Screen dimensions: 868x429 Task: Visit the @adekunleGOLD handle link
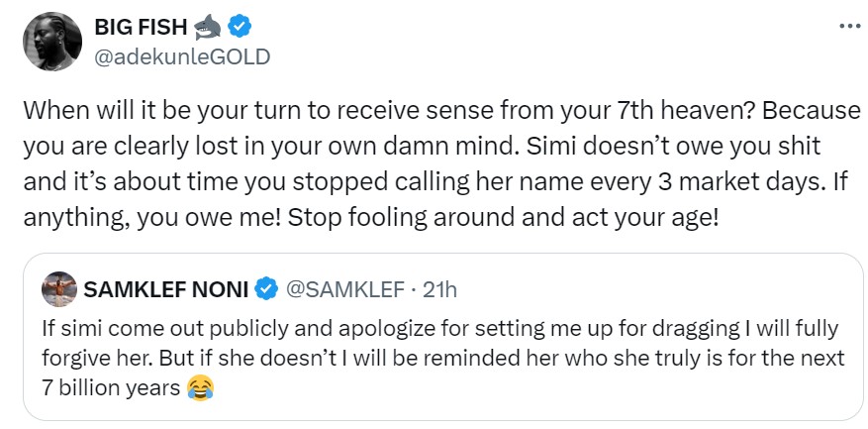[x=181, y=56]
